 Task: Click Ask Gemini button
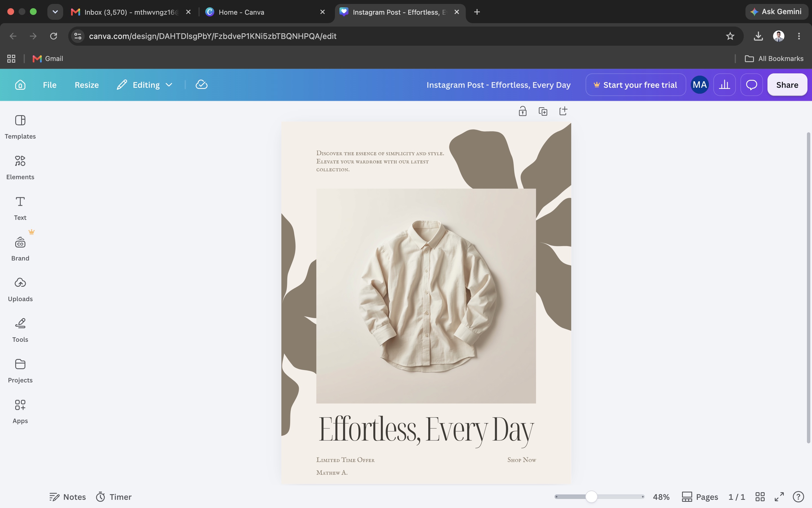click(x=776, y=12)
